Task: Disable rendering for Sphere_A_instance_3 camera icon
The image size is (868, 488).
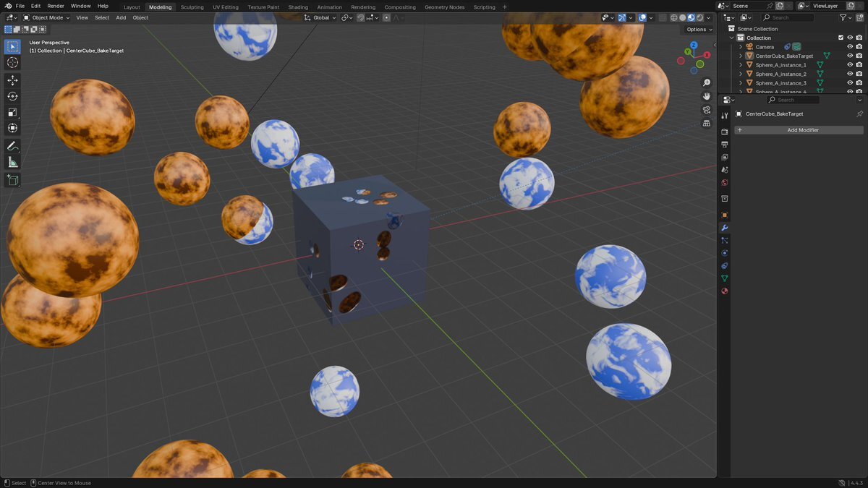Action: [x=859, y=83]
